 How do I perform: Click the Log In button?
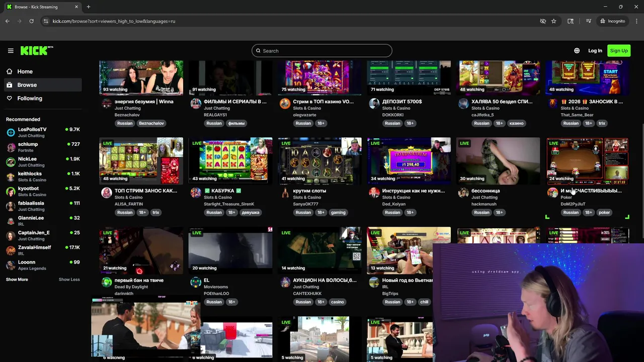[595, 51]
